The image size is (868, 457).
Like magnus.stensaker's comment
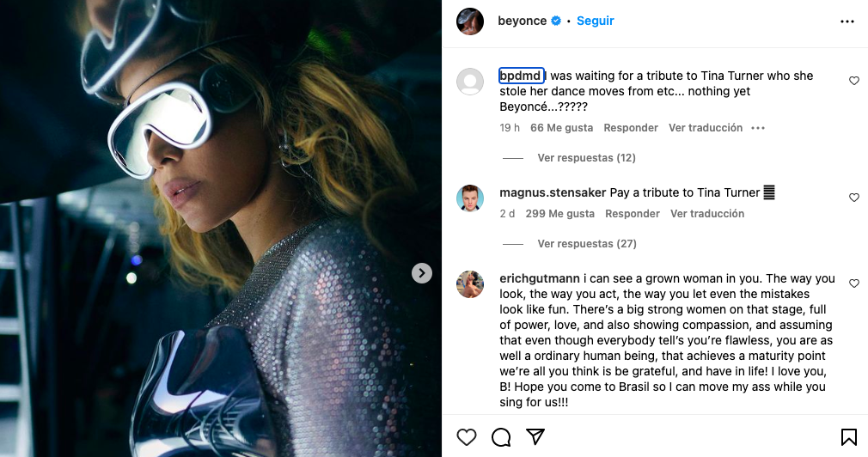(853, 198)
